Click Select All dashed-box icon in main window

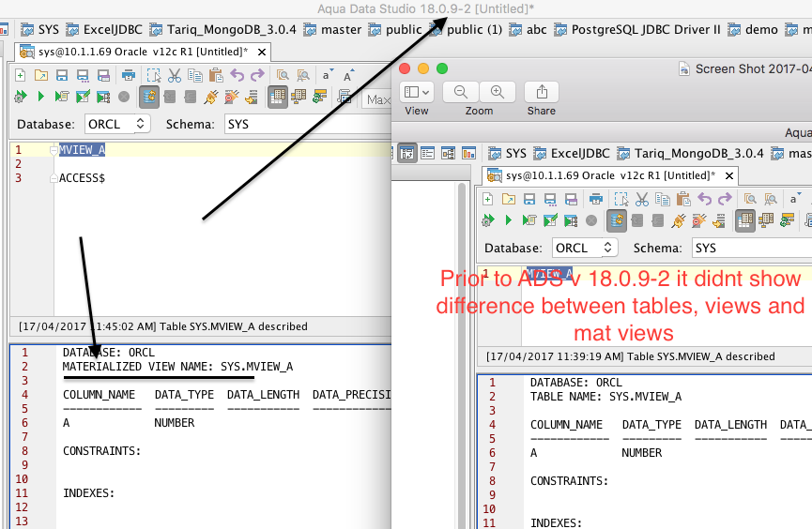point(153,76)
